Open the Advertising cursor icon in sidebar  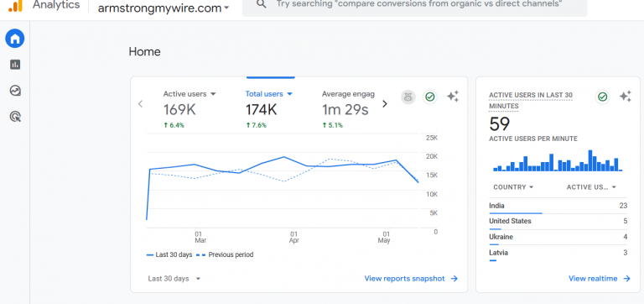tap(15, 117)
